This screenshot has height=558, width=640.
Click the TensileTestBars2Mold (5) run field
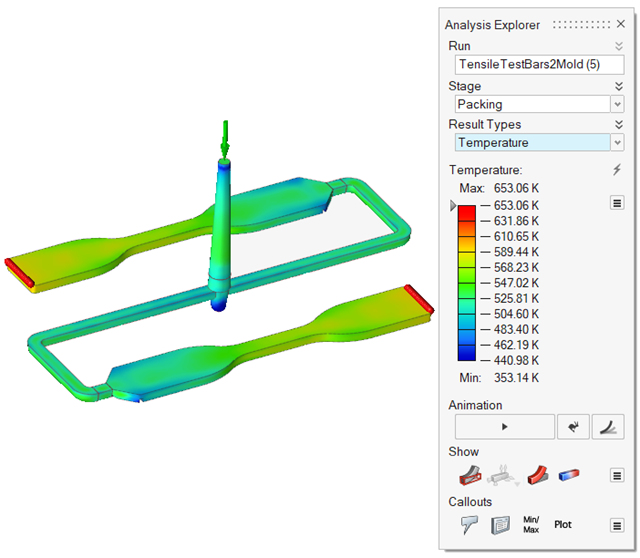point(539,64)
